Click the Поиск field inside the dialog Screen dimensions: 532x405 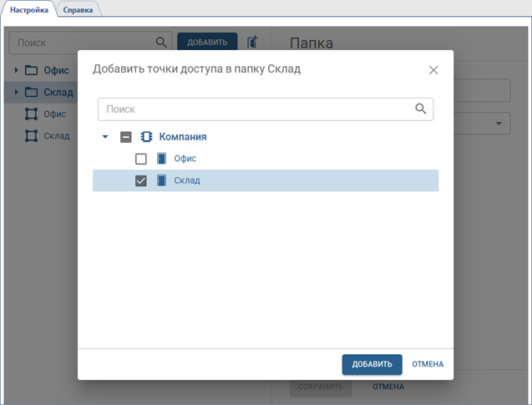(x=255, y=109)
